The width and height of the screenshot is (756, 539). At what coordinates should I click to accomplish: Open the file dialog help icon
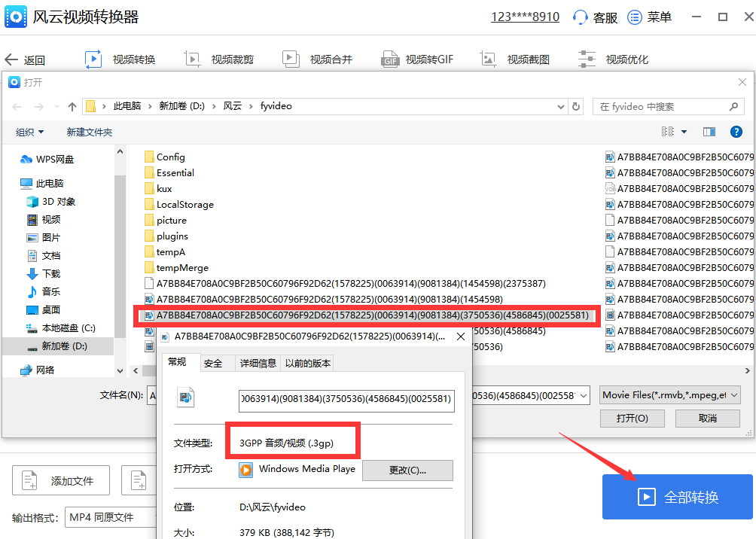[736, 132]
